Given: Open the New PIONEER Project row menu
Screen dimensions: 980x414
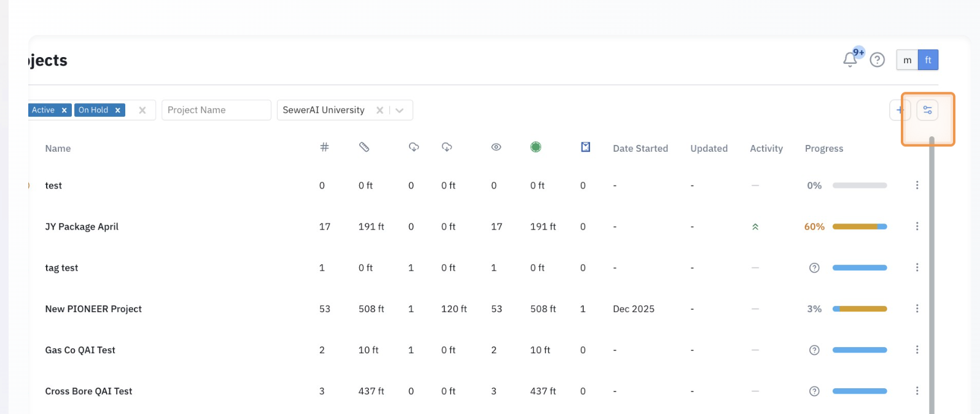Looking at the screenshot, I should [917, 309].
